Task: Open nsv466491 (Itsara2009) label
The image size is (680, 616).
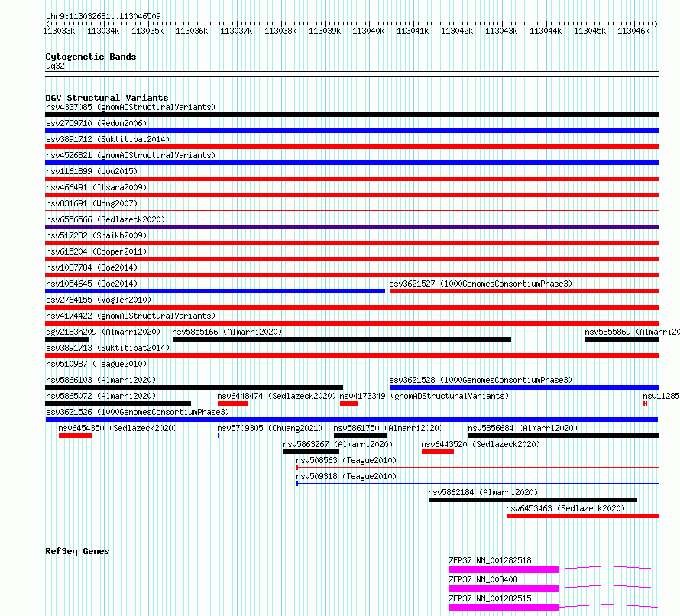Action: pos(96,187)
